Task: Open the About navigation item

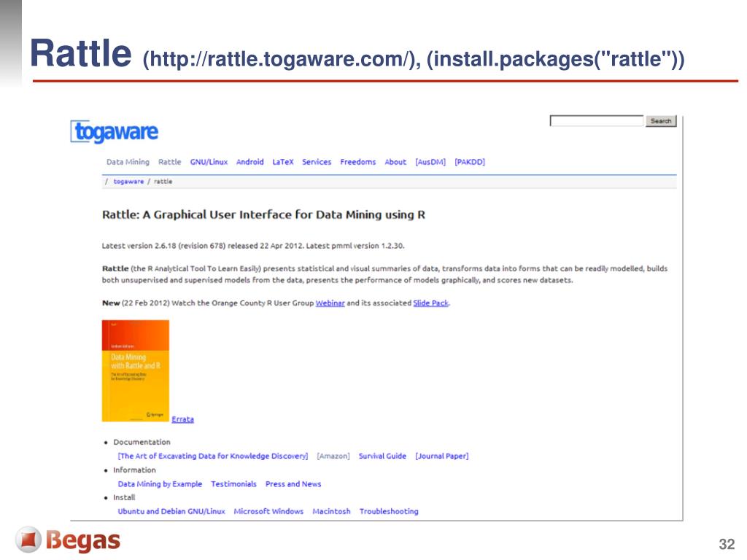Action: pos(395,162)
